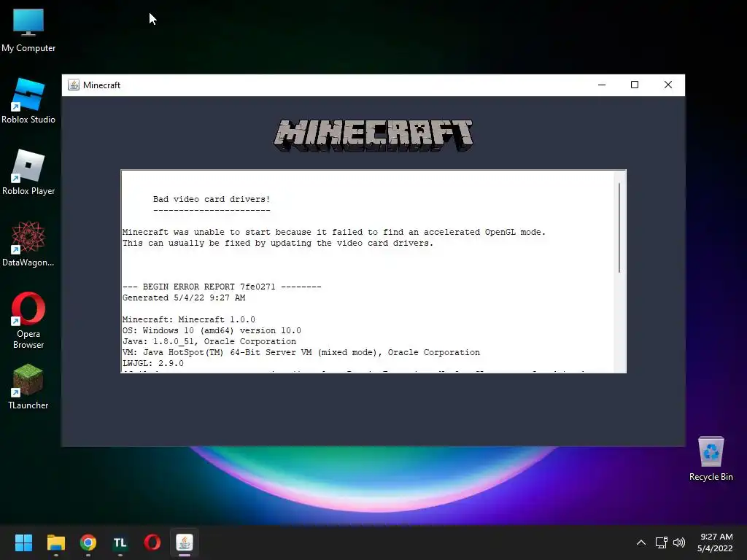Open the Windows Start menu
The width and height of the screenshot is (747, 560).
(x=23, y=542)
